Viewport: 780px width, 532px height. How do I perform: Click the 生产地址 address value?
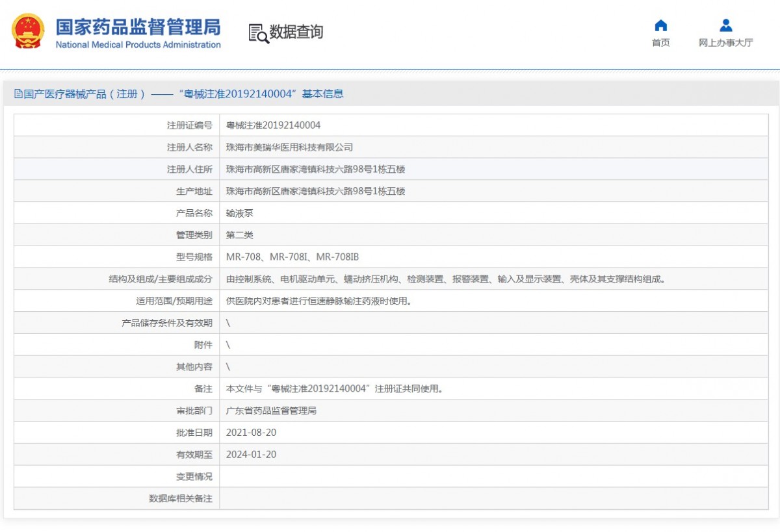coord(315,192)
